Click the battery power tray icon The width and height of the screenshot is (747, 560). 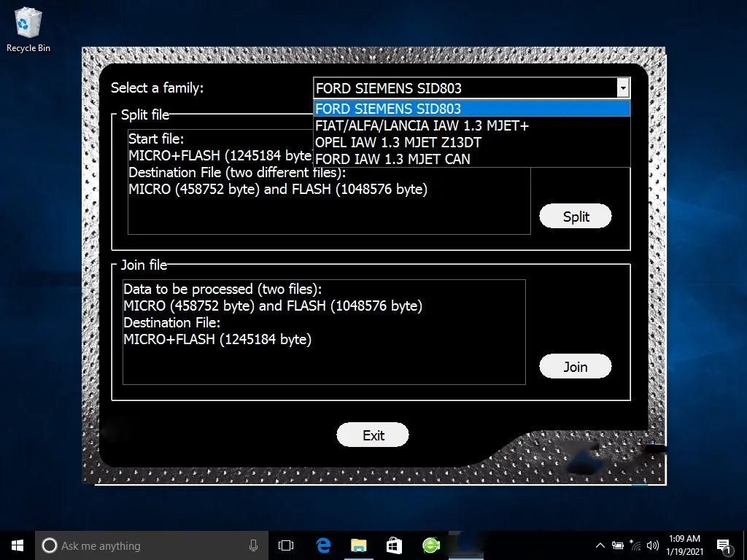(617, 545)
